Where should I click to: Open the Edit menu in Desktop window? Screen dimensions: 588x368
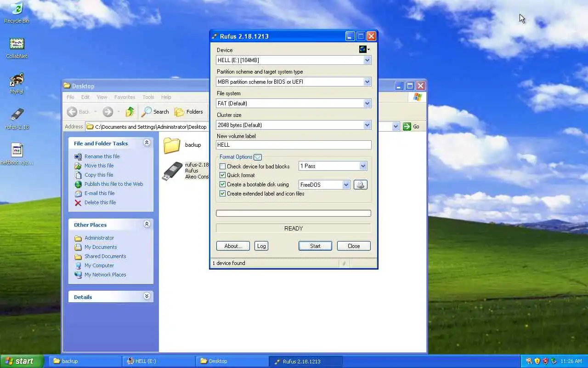85,97
